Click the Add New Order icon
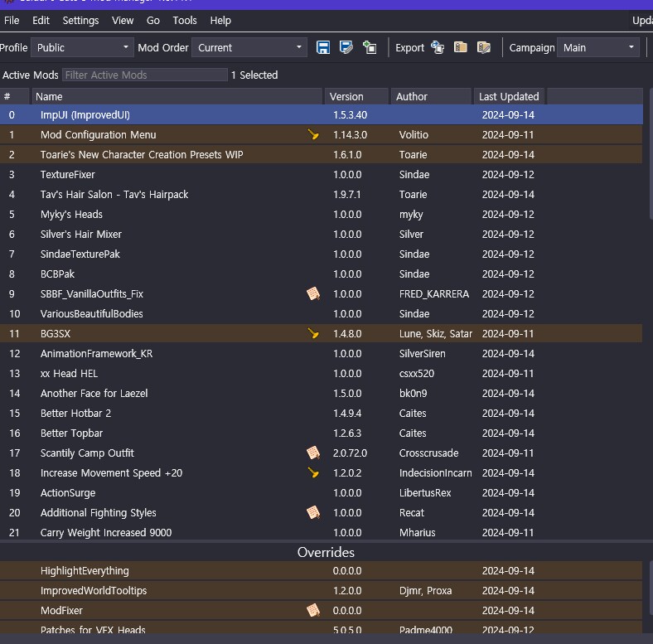 pyautogui.click(x=370, y=48)
